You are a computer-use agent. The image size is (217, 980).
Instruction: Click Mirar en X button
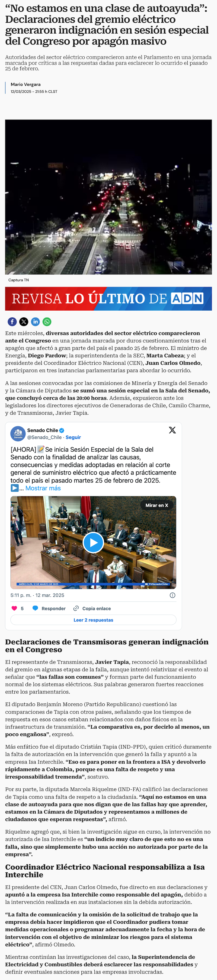coord(157,505)
